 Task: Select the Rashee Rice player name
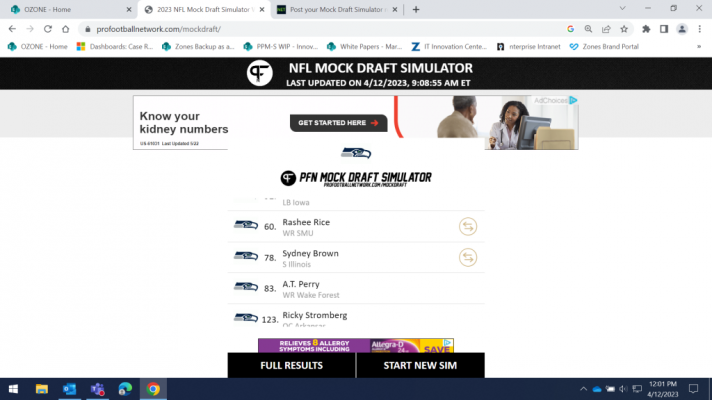coord(306,222)
